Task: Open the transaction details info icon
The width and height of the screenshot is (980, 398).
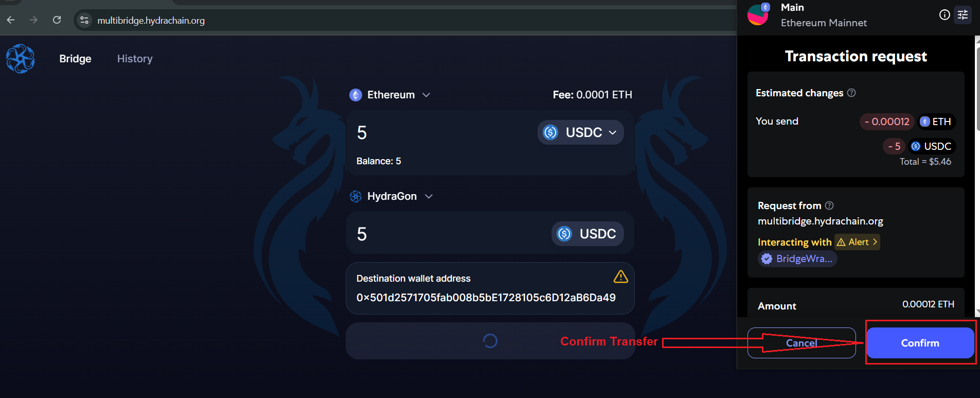Action: tap(945, 15)
